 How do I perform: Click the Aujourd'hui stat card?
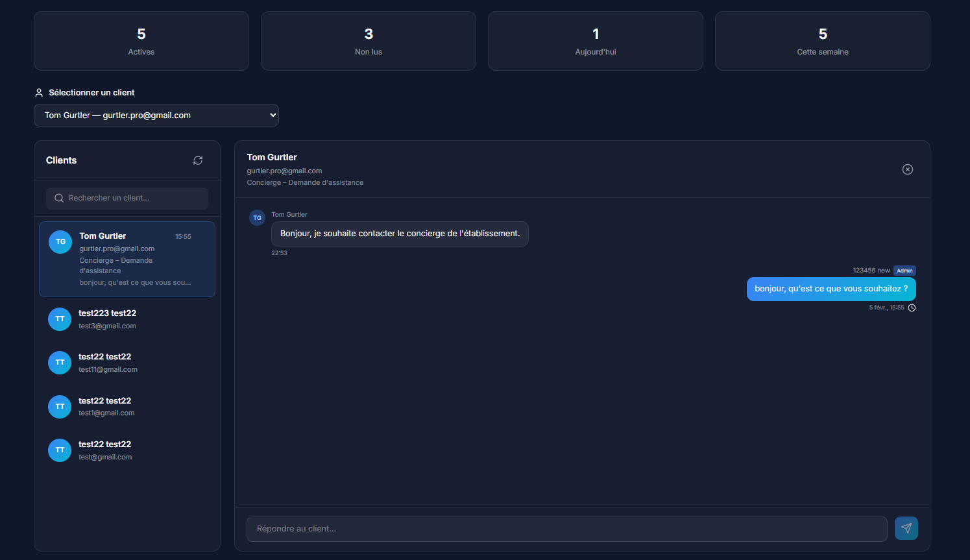pos(596,41)
